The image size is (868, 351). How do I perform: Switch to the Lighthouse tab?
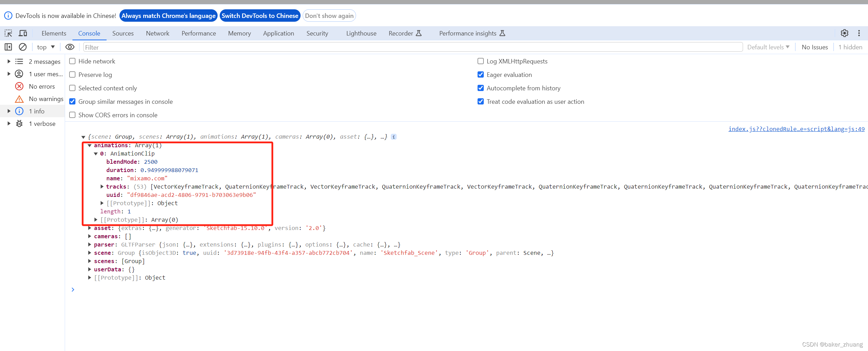361,33
